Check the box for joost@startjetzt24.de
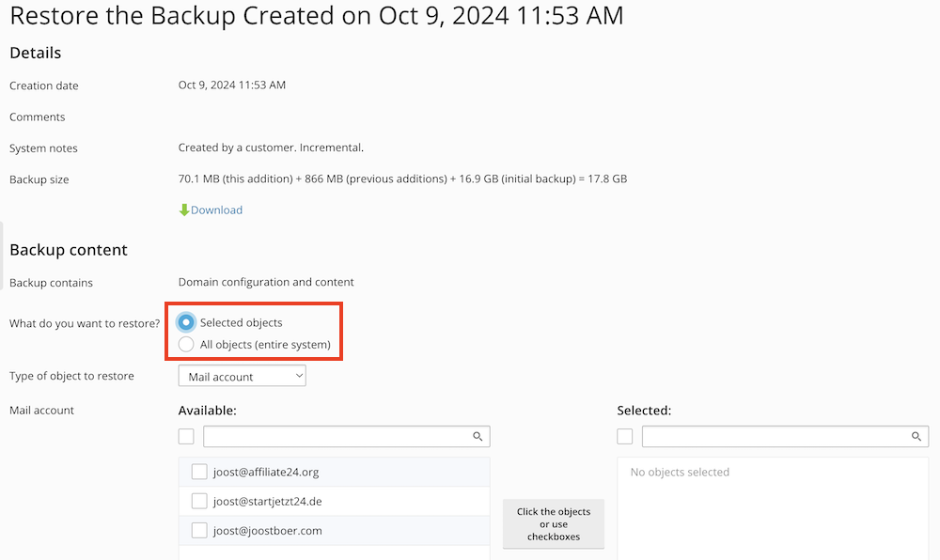Viewport: 940px width, 560px height. coord(199,501)
